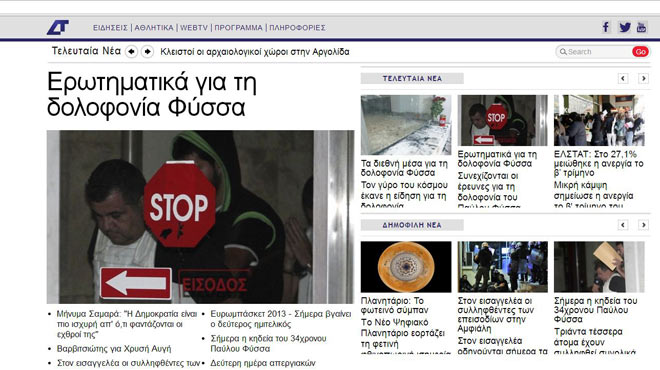Open thumbnail of flowers on pavement

coord(406,125)
